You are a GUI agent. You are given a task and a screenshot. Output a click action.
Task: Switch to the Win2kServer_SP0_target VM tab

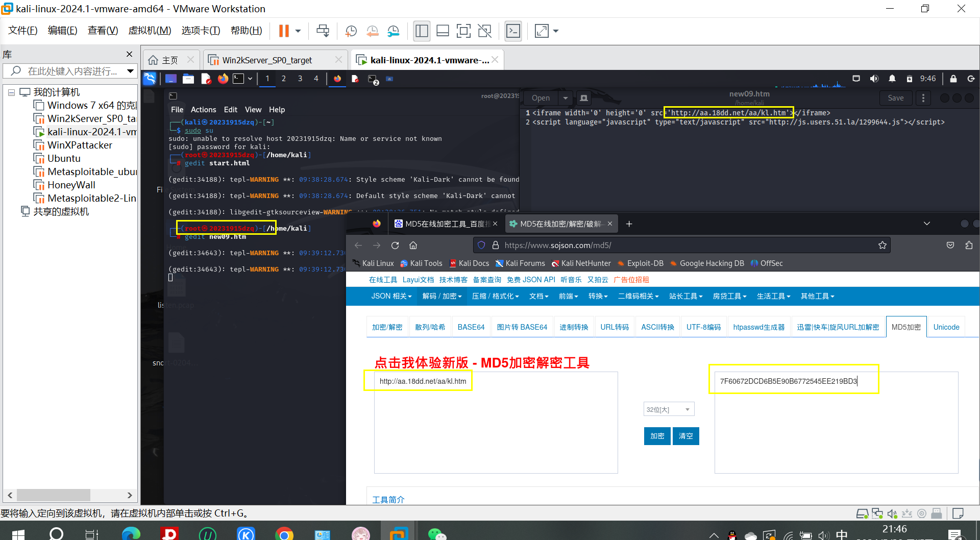coord(275,60)
